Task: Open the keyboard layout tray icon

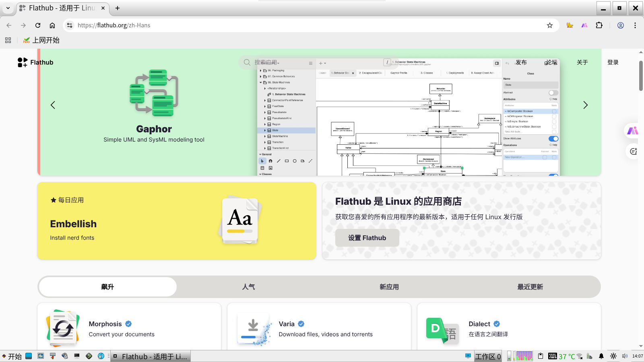Action: [553, 356]
